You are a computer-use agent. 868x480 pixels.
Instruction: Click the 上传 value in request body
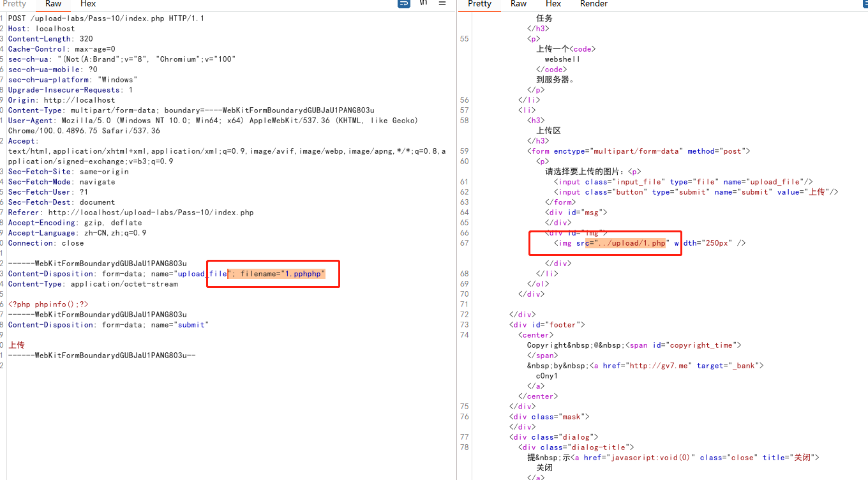point(17,345)
